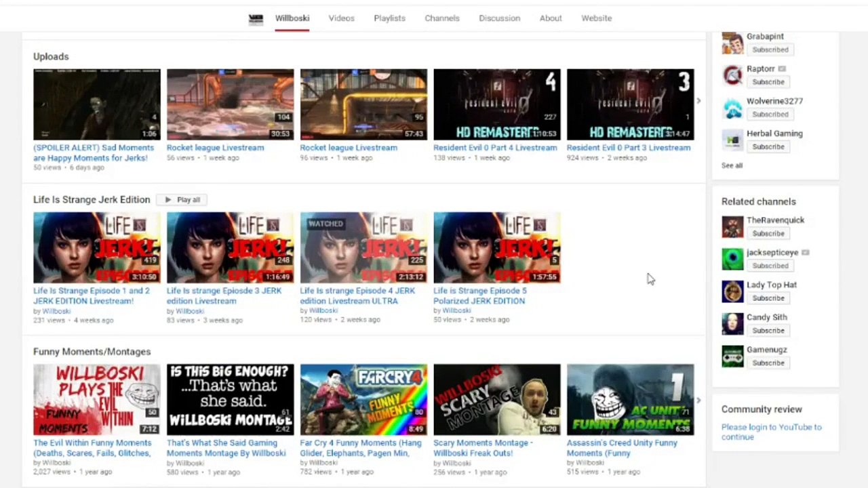This screenshot has width=868, height=488.
Task: Open Assassin's Creed Unity Funny Moments thumbnail
Action: click(631, 400)
